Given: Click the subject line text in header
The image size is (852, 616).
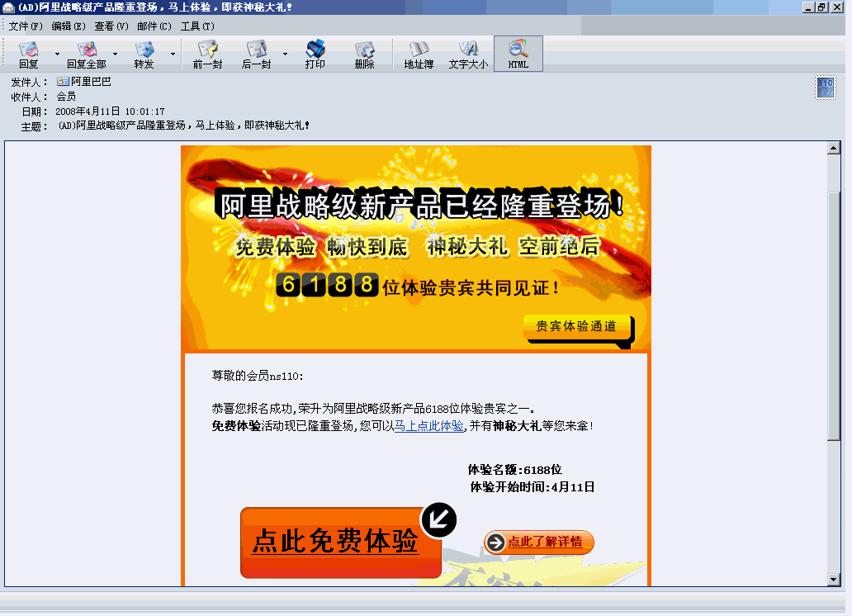Looking at the screenshot, I should click(183, 126).
